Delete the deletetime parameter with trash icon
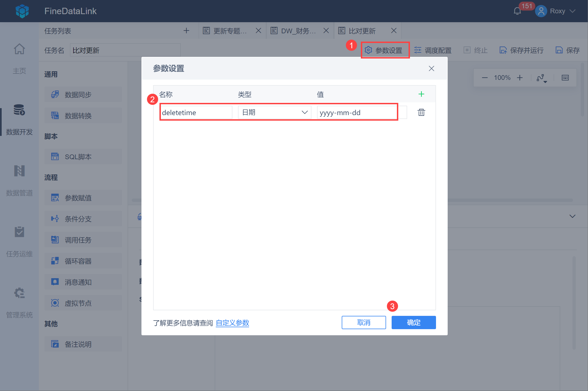 pyautogui.click(x=421, y=112)
